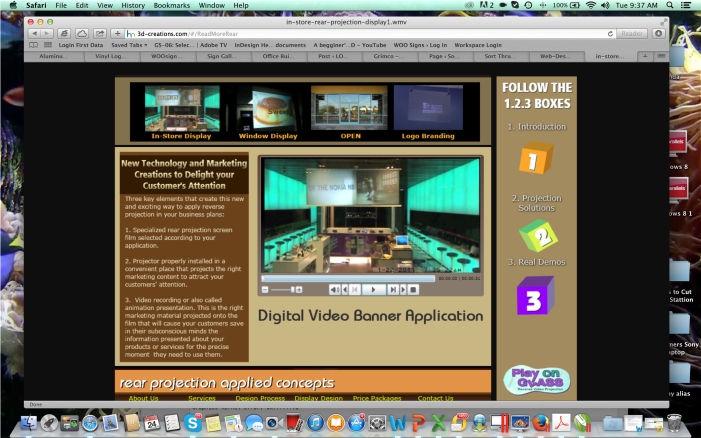Click the step backward frame button
This screenshot has height=438, width=701.
coord(345,290)
